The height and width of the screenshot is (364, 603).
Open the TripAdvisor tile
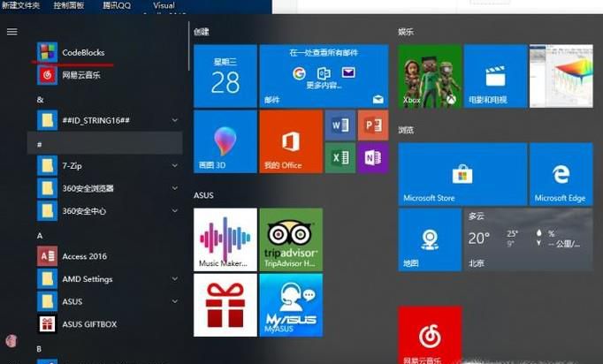291,239
